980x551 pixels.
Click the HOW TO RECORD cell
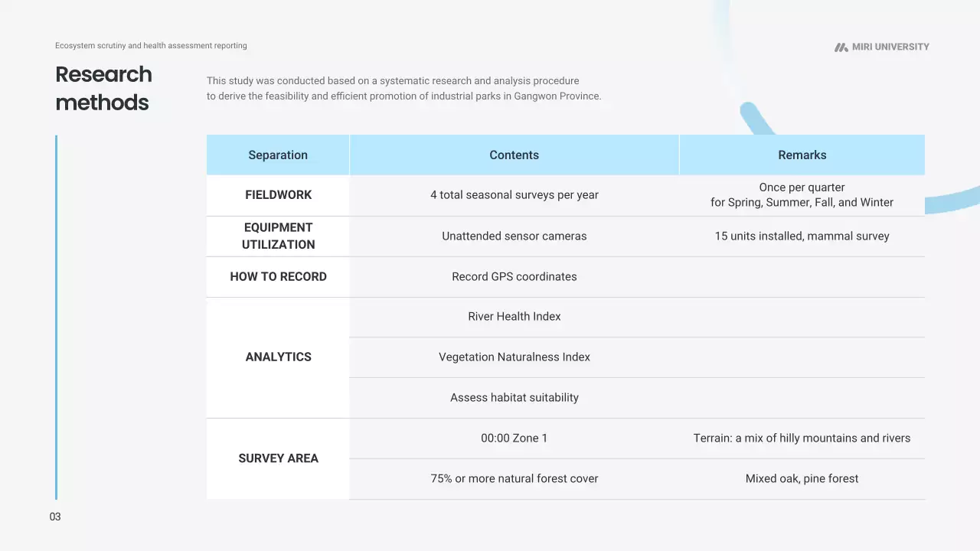tap(278, 277)
